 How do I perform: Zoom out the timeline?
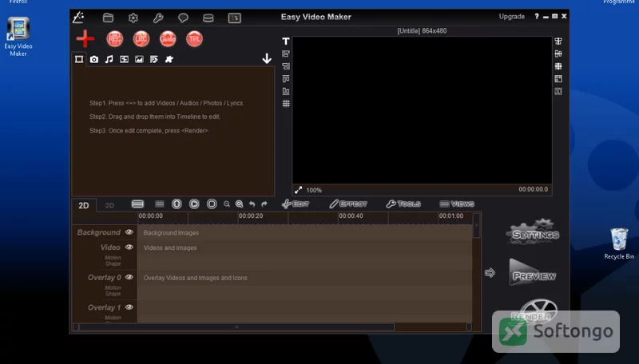point(227,204)
